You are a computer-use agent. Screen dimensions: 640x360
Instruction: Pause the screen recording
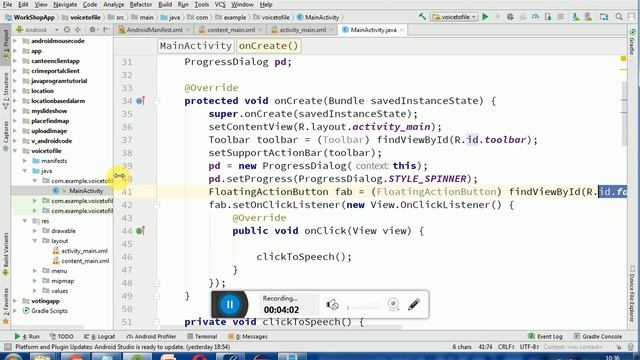click(229, 304)
